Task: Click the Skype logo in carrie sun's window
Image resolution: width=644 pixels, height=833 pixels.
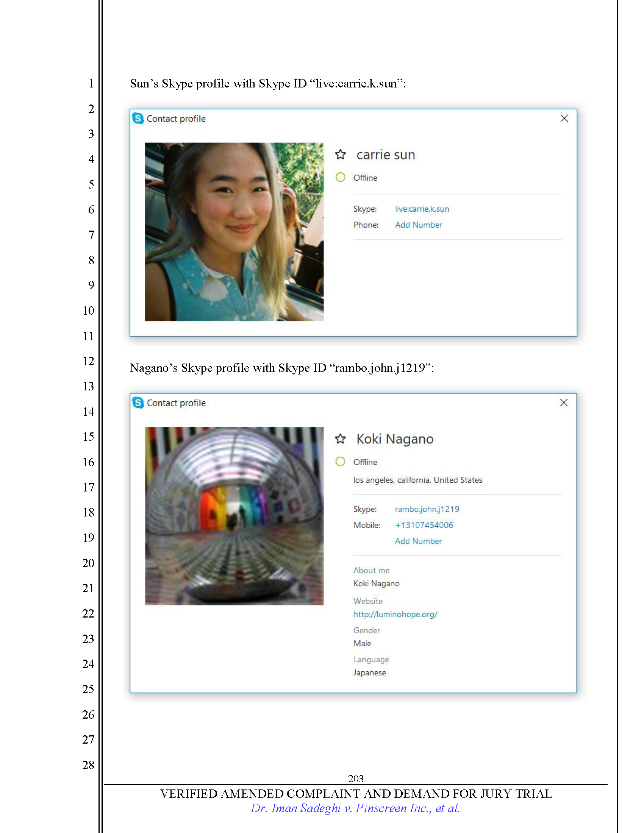Action: pos(138,119)
